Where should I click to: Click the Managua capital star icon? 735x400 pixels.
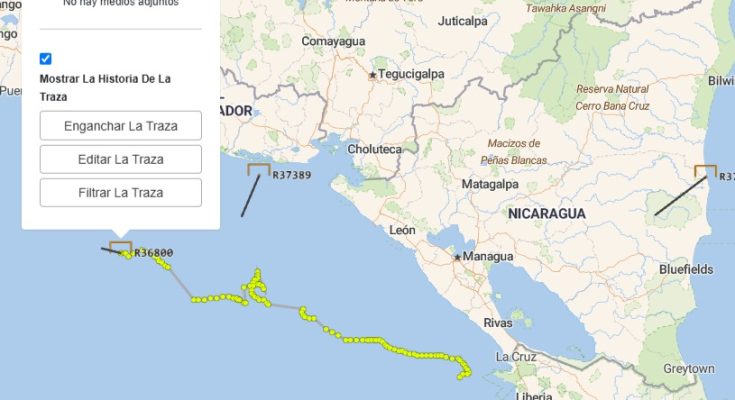pyautogui.click(x=458, y=257)
